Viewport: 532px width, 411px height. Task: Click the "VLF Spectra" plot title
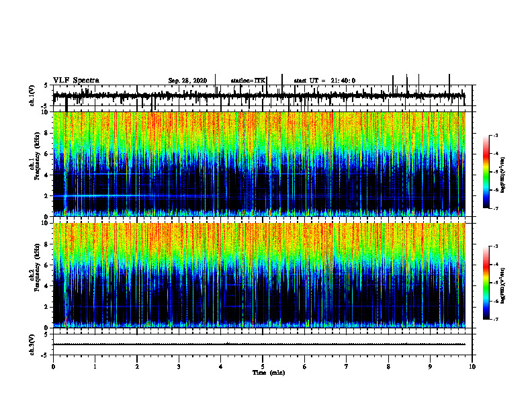point(77,81)
